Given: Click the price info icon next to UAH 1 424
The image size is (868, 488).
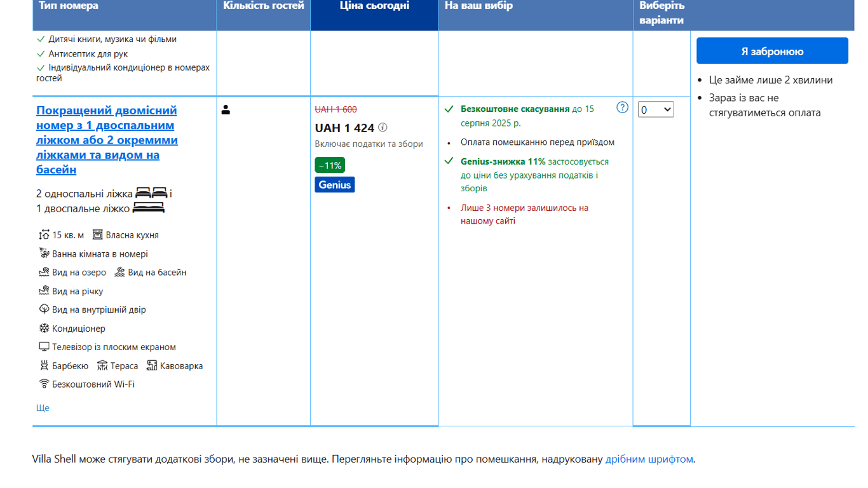Looking at the screenshot, I should click(x=383, y=128).
